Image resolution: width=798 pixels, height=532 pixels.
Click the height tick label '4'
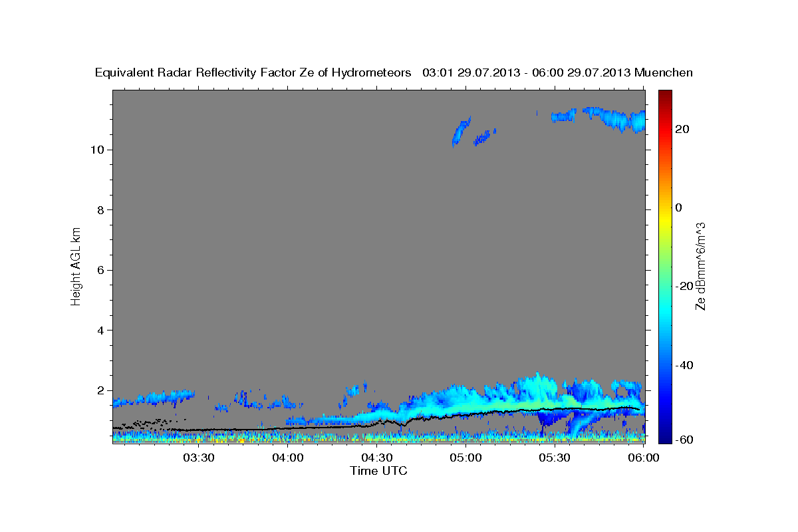click(101, 331)
